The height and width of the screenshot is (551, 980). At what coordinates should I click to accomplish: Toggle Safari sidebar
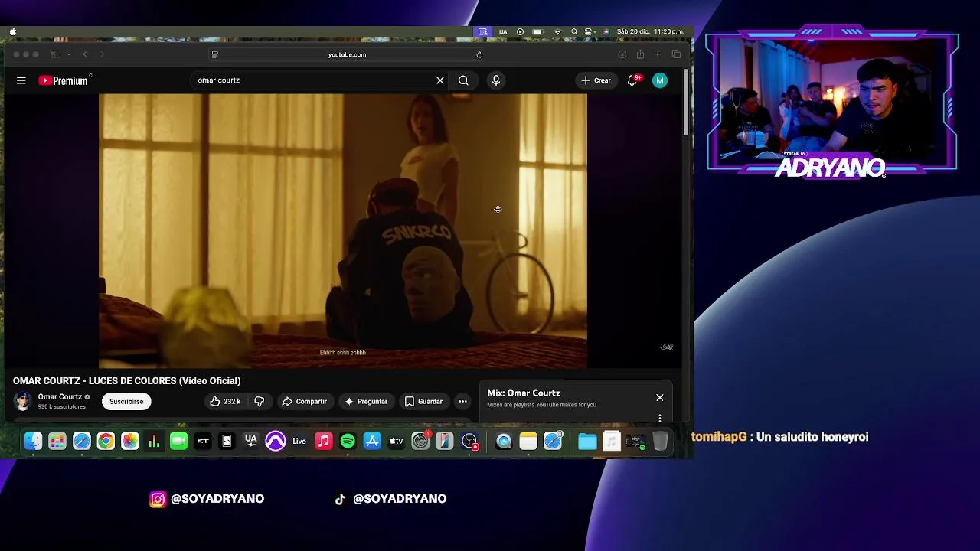tap(55, 54)
